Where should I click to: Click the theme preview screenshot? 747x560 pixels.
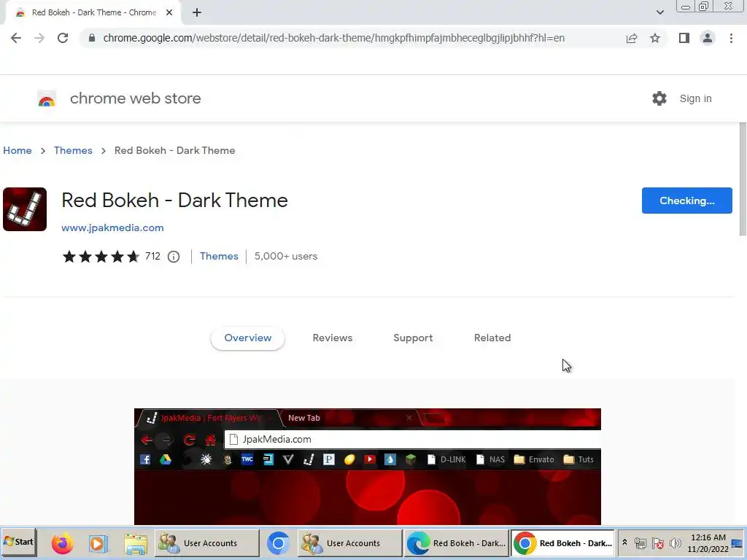(368, 467)
